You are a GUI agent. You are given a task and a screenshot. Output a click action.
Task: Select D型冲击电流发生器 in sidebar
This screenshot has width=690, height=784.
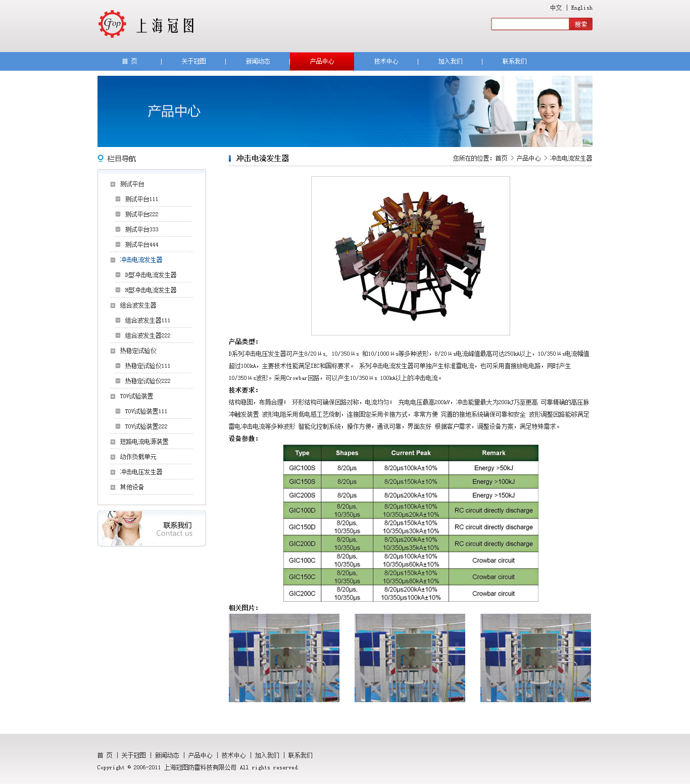pyautogui.click(x=151, y=275)
